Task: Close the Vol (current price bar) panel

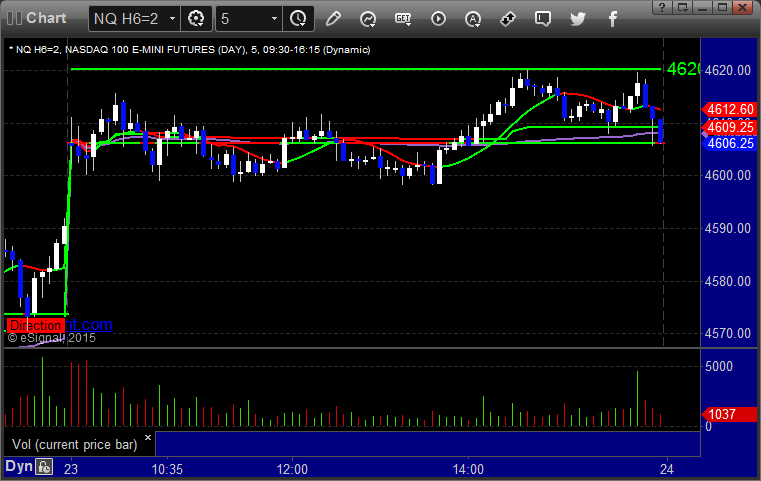Action: [148, 437]
